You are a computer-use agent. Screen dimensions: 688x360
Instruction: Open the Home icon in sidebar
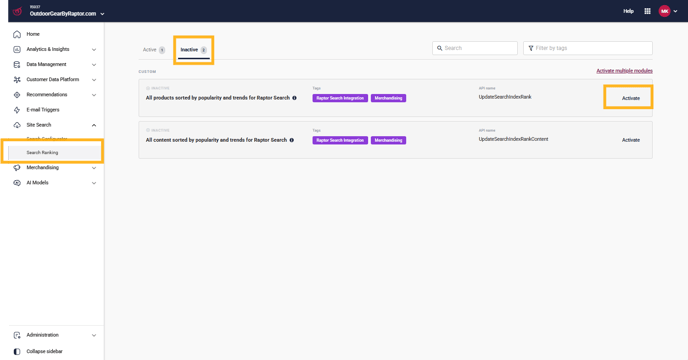17,34
